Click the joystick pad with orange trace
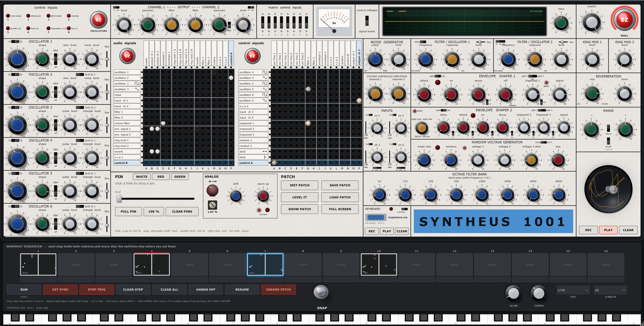The width and height of the screenshot is (644, 326). (608, 189)
